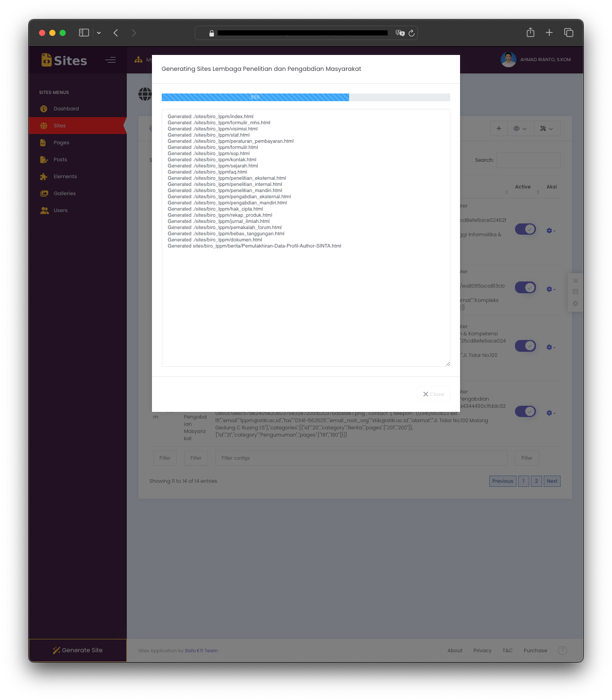Collapse sidebar with hamburger icon
This screenshot has width=612, height=700.
coord(110,60)
